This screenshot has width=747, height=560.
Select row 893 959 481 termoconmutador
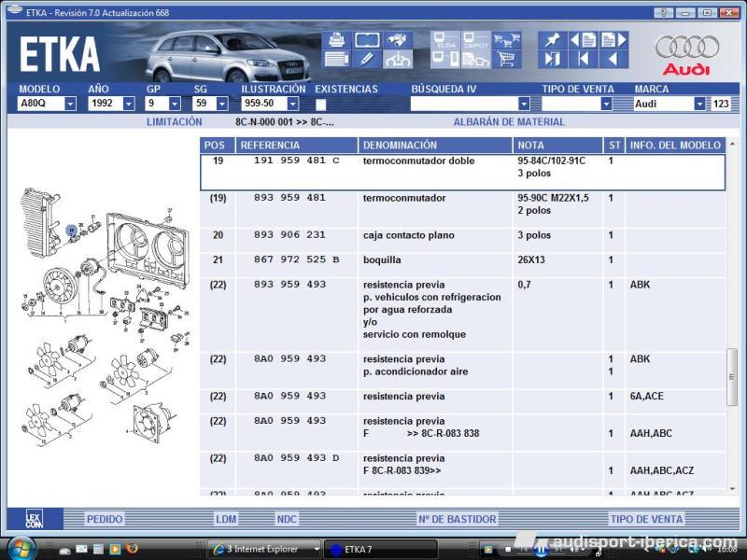click(x=462, y=209)
